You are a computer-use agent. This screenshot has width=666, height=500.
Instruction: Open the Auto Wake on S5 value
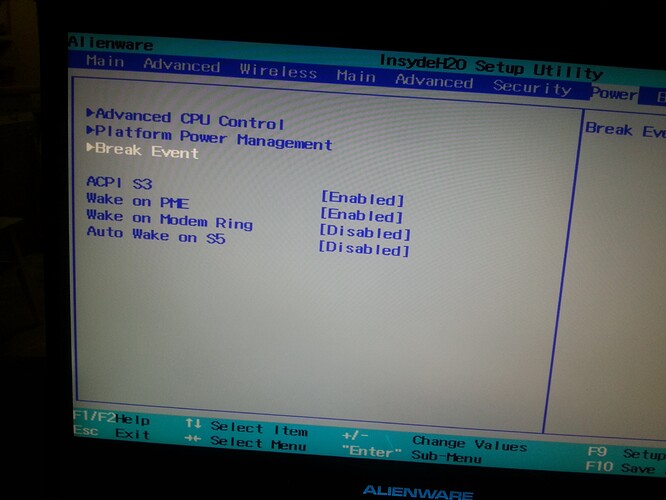[363, 250]
